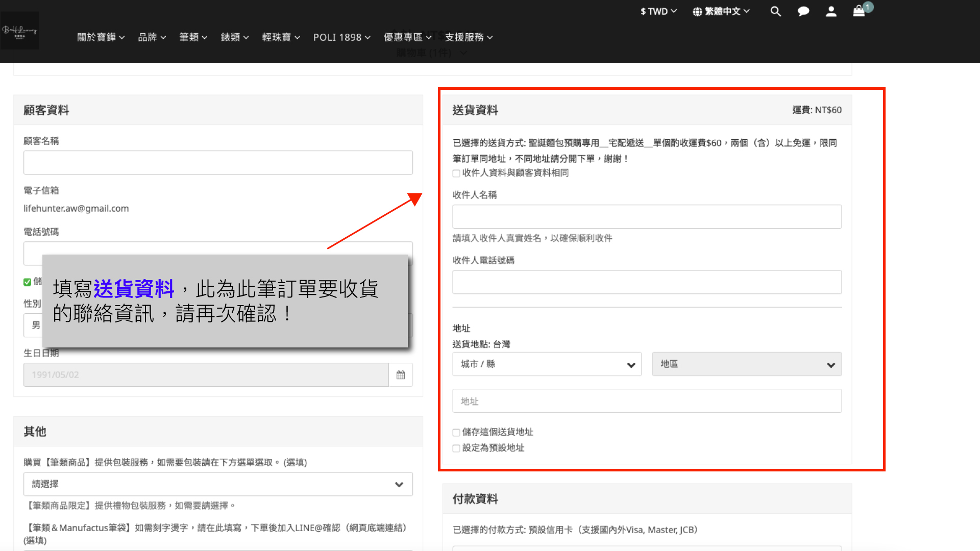Screen dimensions: 980x551
Task: Tick 設定為預設地址 checkbox
Action: click(456, 448)
